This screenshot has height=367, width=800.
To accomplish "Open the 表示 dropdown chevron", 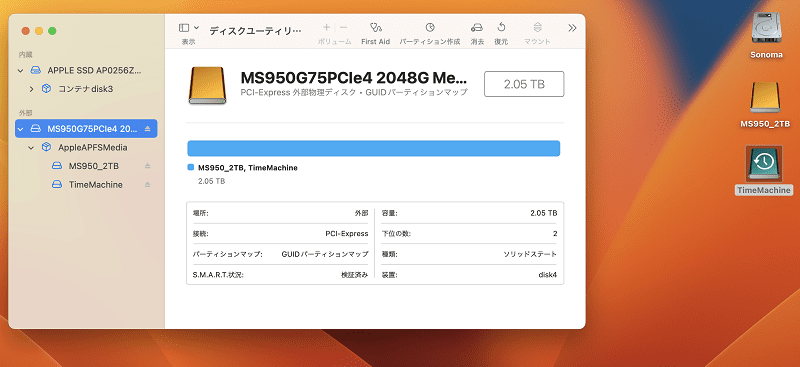I will [197, 28].
